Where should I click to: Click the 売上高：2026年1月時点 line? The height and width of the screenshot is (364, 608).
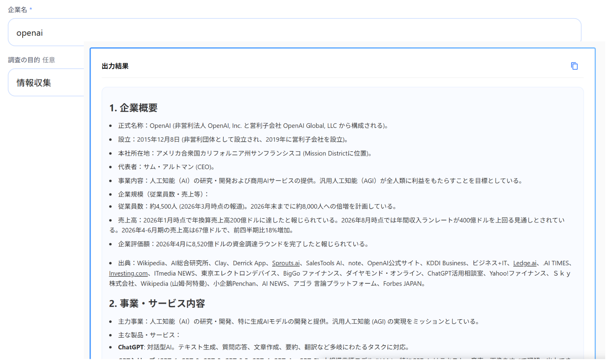337,225
